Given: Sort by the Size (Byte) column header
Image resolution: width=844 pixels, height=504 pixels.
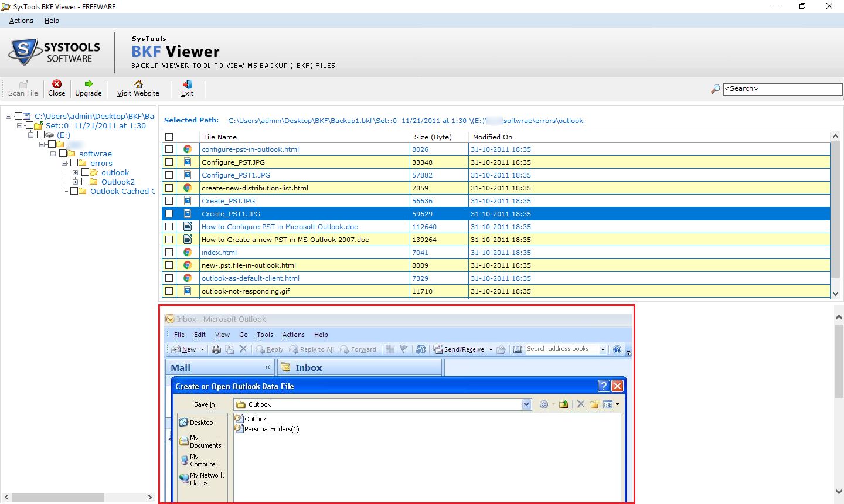Looking at the screenshot, I should [x=433, y=137].
